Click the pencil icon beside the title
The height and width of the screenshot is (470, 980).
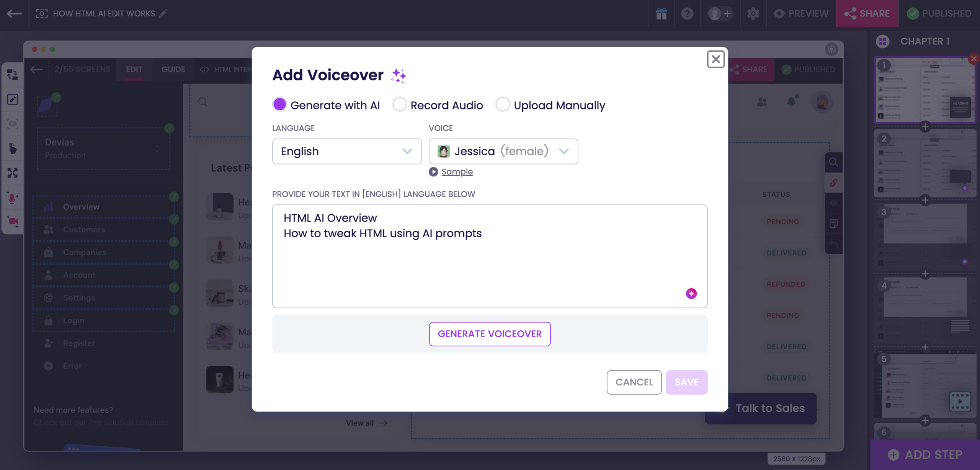[163, 14]
